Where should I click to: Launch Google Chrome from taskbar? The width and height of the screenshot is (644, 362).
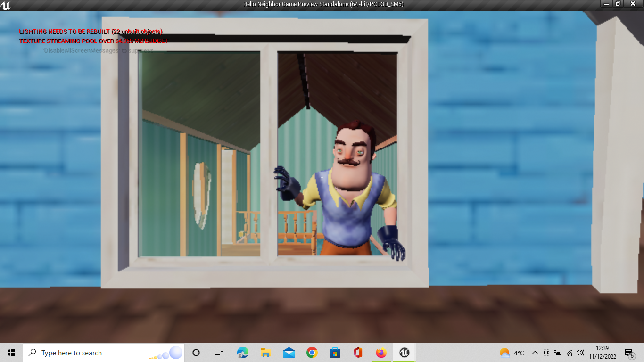312,353
